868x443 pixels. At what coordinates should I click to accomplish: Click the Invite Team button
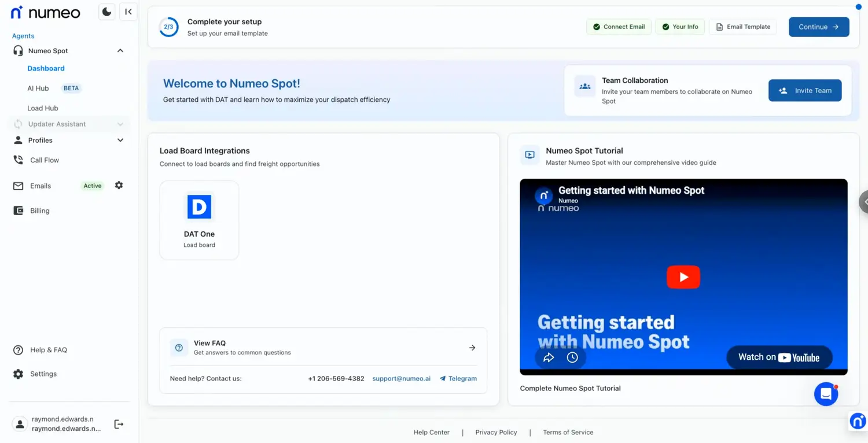[x=804, y=90]
